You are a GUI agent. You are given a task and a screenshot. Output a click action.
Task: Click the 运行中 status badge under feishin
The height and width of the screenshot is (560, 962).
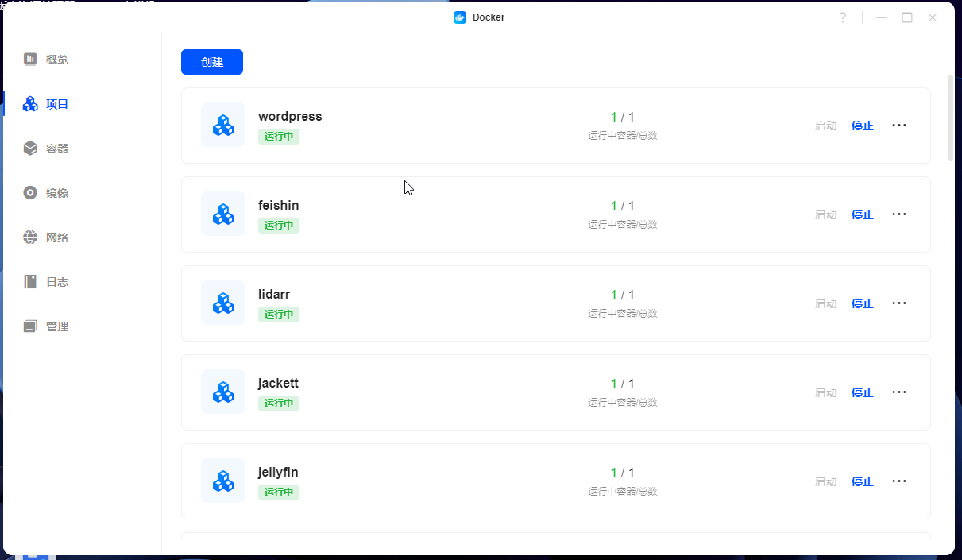pos(279,226)
